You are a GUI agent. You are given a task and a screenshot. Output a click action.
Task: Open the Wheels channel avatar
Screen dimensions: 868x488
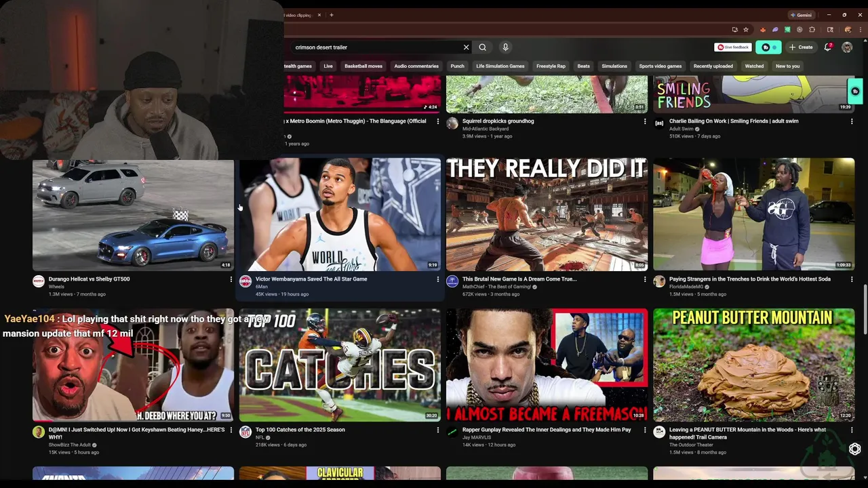[39, 282]
